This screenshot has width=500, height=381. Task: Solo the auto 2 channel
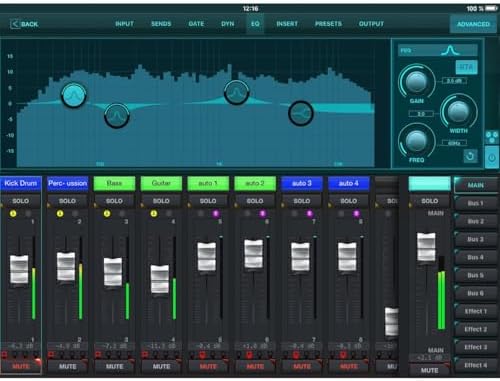click(x=255, y=201)
